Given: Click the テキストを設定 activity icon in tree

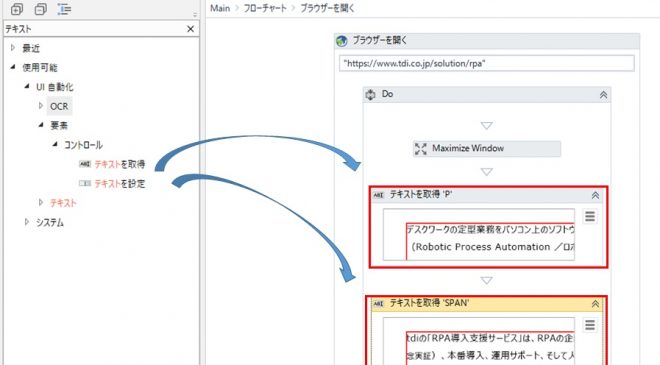Looking at the screenshot, I should (85, 184).
